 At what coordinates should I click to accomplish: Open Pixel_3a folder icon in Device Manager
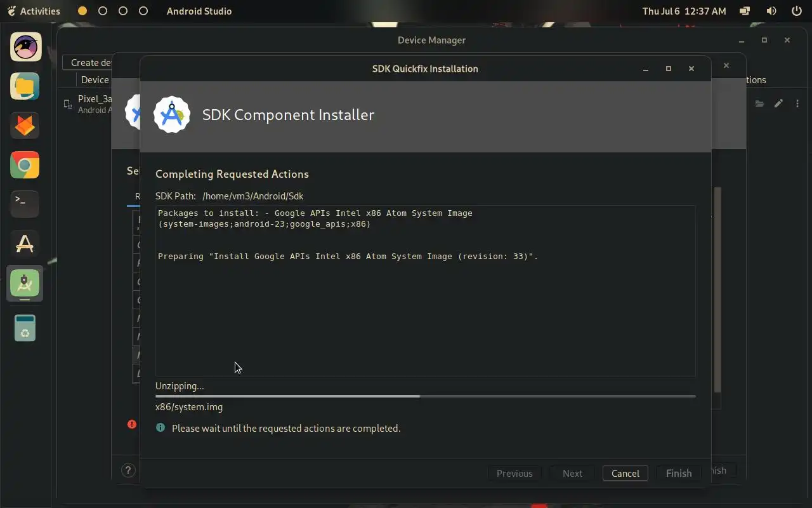(x=759, y=104)
